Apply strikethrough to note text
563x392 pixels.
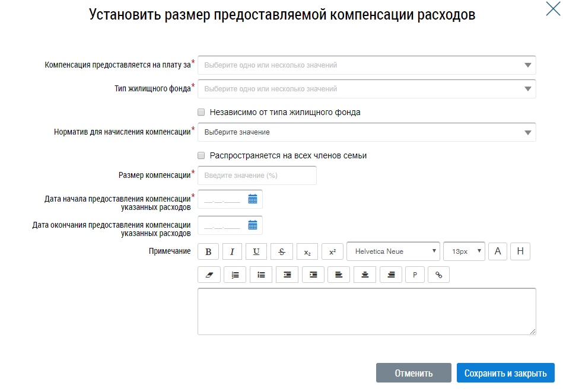(x=282, y=251)
